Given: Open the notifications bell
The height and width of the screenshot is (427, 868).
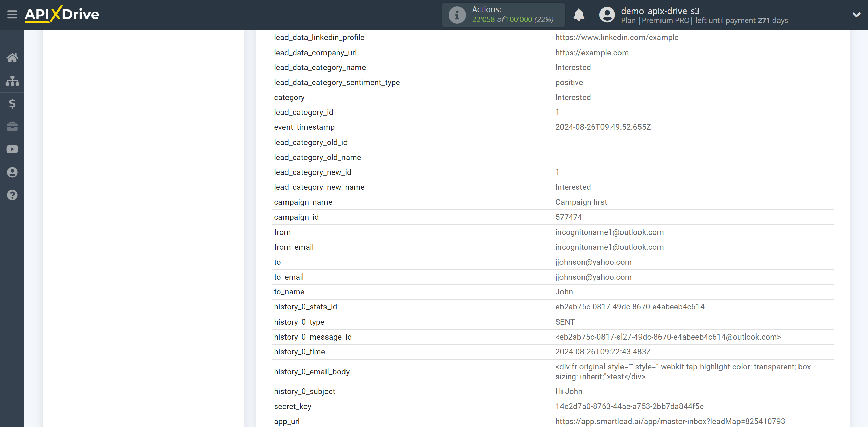Looking at the screenshot, I should [x=579, y=15].
